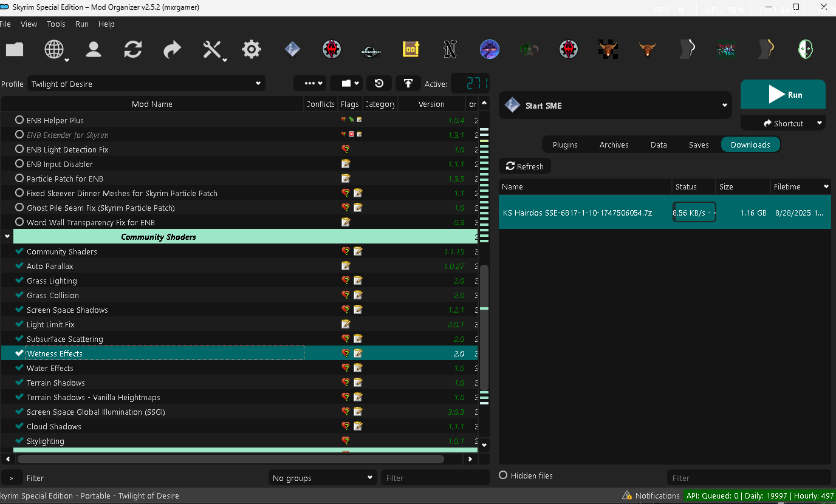Launch the green dragon toolbar shortcut

pyautogui.click(x=529, y=49)
